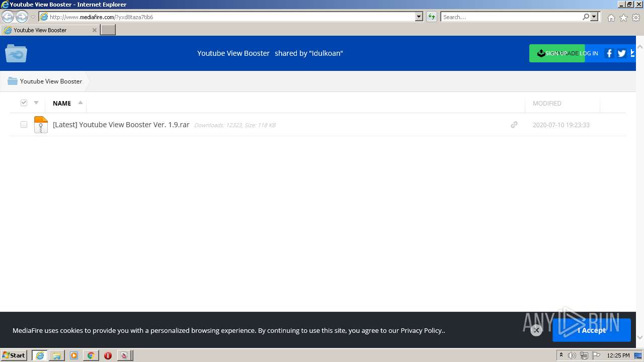This screenshot has height=362, width=644.
Task: Launch Chrome from the taskbar
Action: point(91,355)
